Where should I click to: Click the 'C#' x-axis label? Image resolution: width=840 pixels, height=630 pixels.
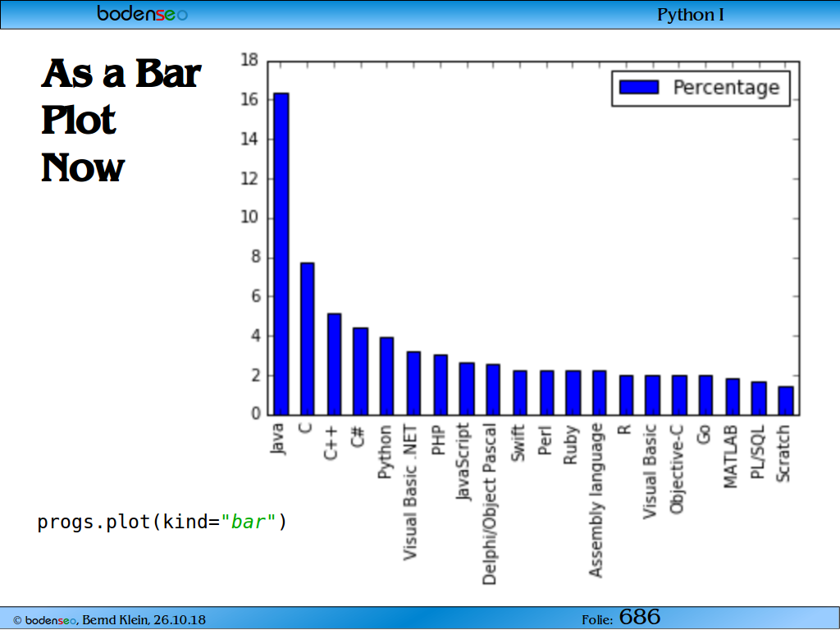(x=358, y=436)
